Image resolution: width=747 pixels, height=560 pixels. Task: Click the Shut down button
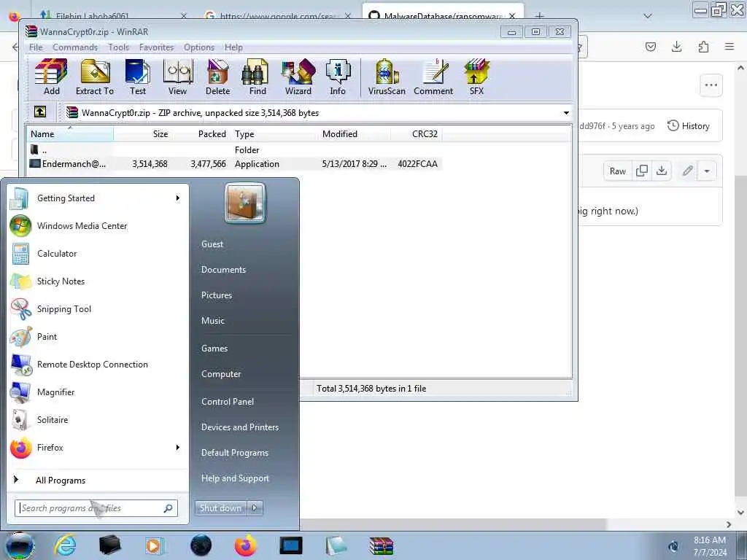coord(220,508)
